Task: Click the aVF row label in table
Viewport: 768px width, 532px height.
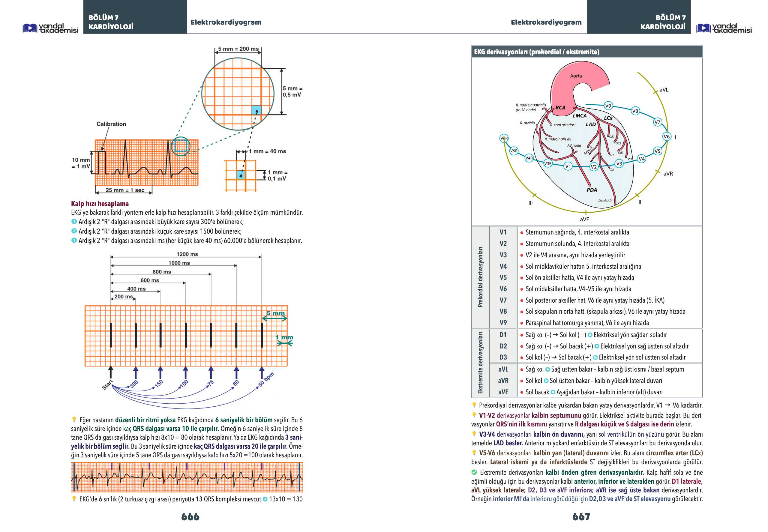Action: click(x=503, y=392)
